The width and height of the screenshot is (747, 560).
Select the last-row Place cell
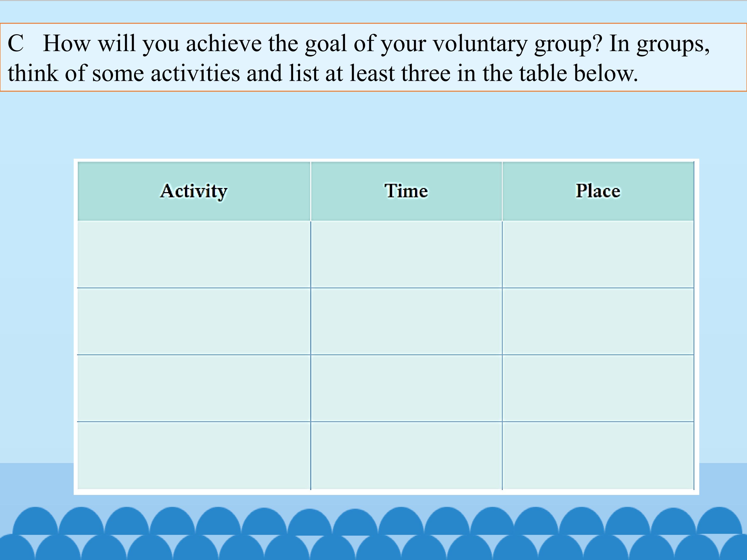(x=598, y=455)
